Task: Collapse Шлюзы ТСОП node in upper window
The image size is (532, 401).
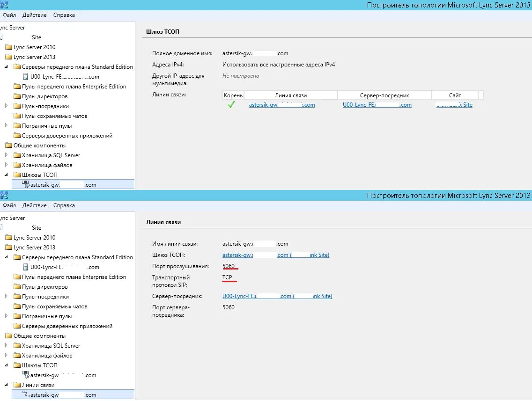Action: point(6,175)
